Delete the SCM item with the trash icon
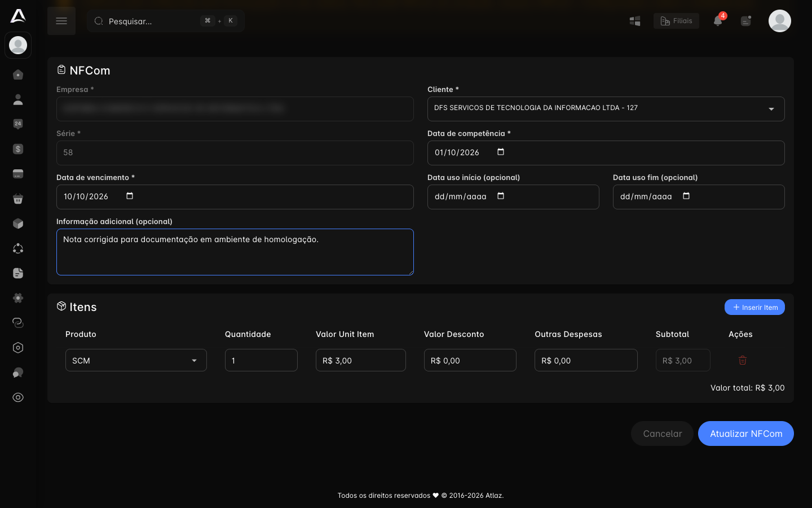 pos(743,360)
